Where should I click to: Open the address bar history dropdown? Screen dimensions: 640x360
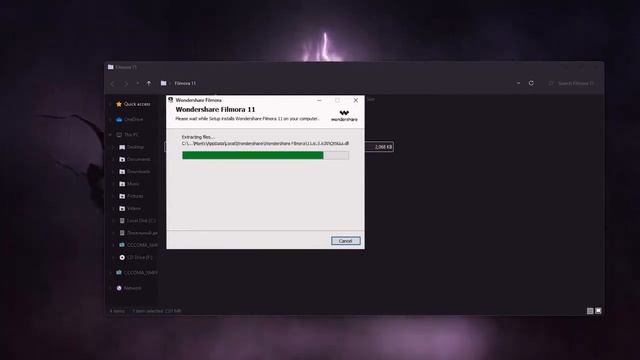pos(518,83)
